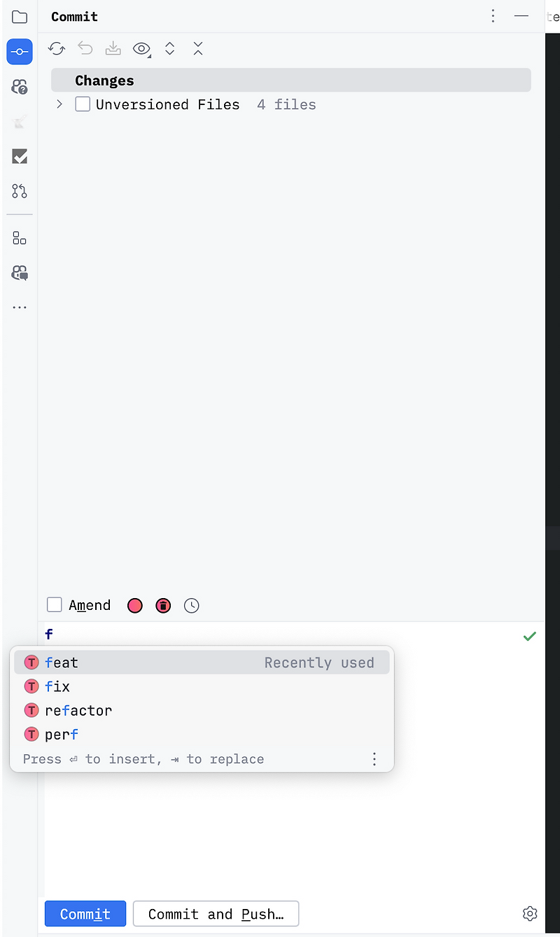Refresh the changes list
The width and height of the screenshot is (560, 937).
57,48
